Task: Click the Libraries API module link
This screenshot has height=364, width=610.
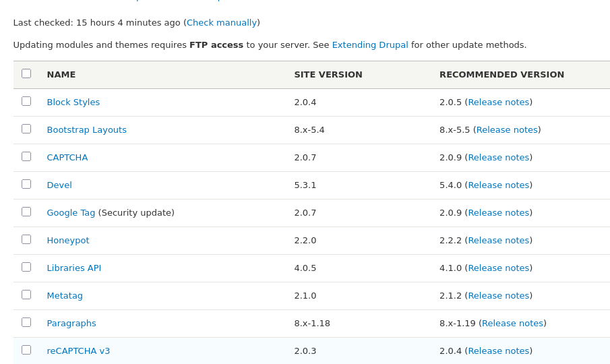Action: (x=73, y=268)
